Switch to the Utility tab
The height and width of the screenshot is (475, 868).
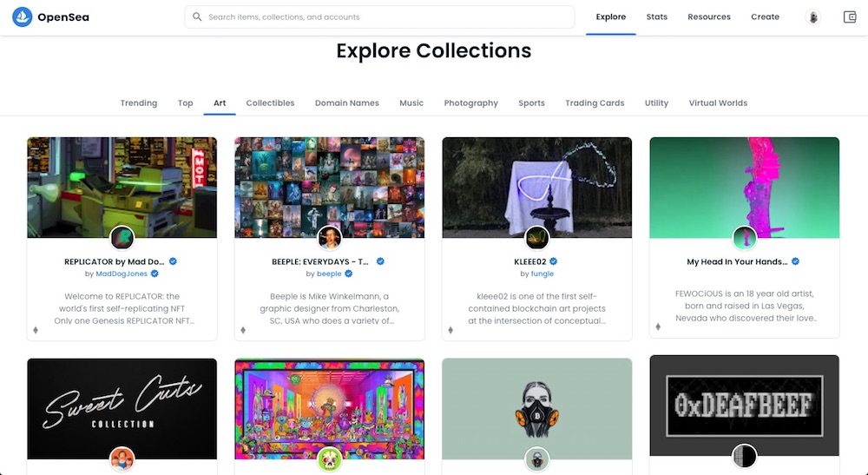tap(656, 103)
